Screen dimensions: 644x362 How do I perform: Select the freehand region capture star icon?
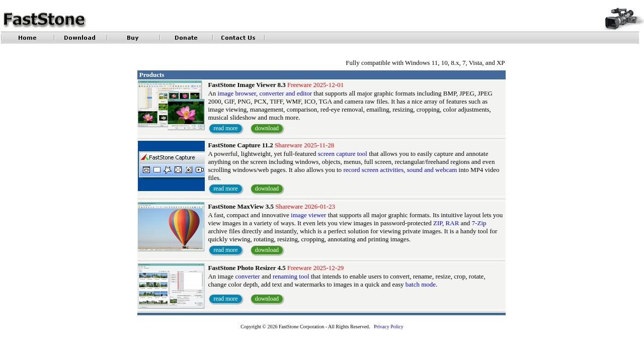pyautogui.click(x=168, y=169)
